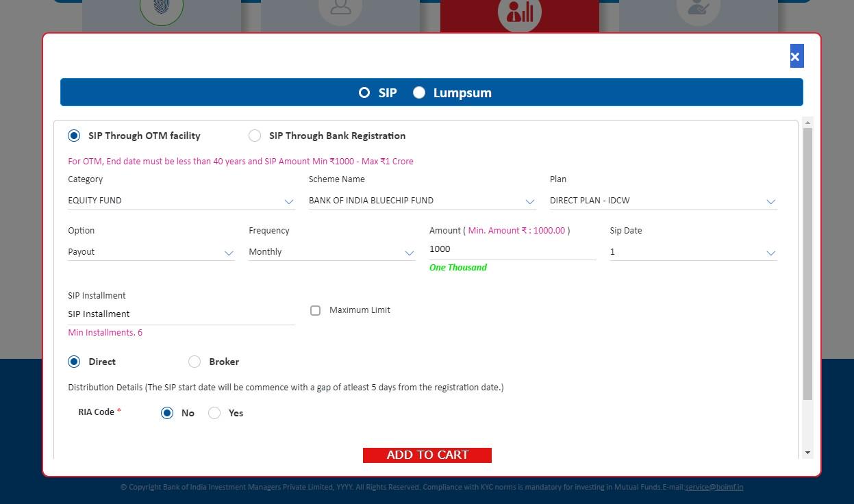Set RIA Code to Yes

(214, 413)
